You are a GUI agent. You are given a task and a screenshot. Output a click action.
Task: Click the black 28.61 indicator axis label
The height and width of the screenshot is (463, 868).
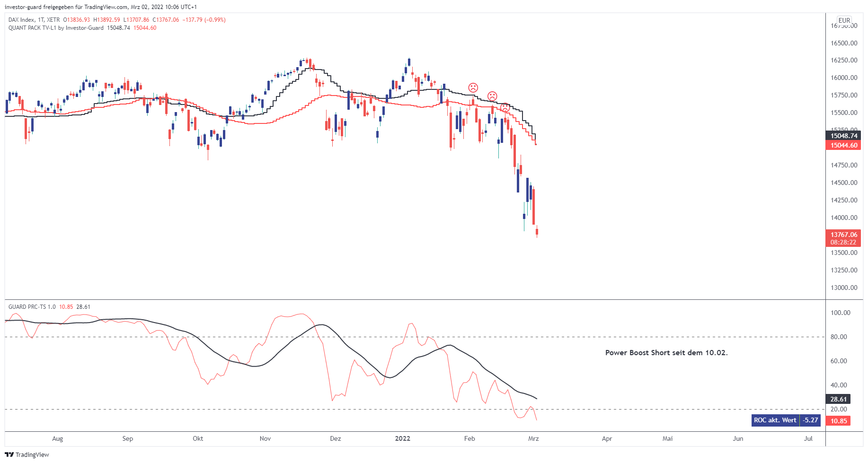pos(838,399)
